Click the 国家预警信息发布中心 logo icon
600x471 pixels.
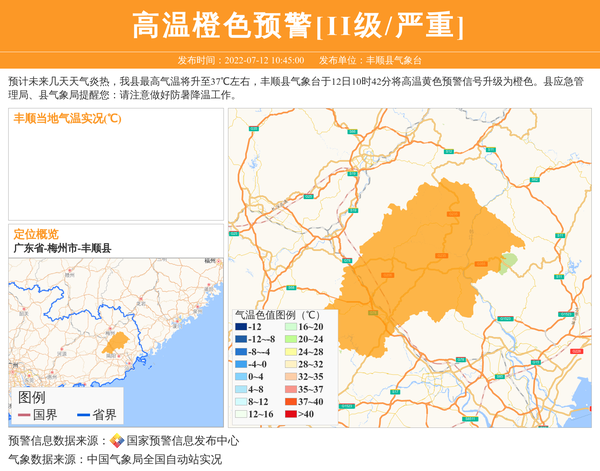(117, 441)
